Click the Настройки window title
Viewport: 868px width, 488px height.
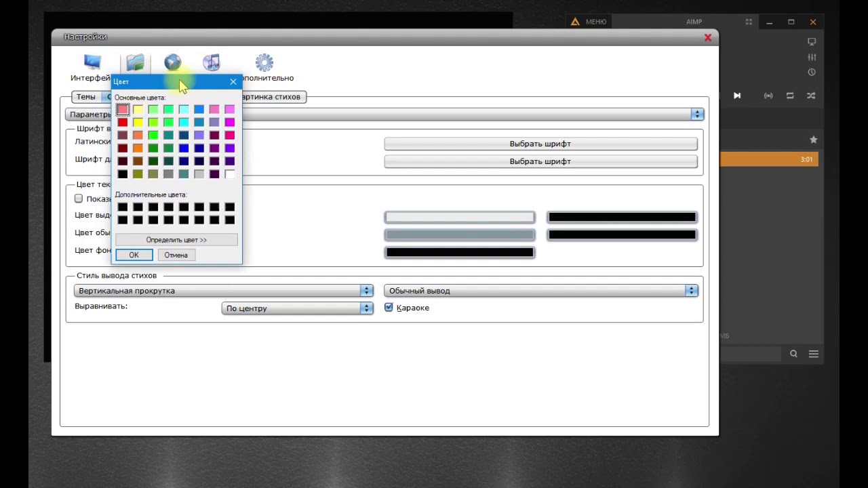pyautogui.click(x=85, y=37)
